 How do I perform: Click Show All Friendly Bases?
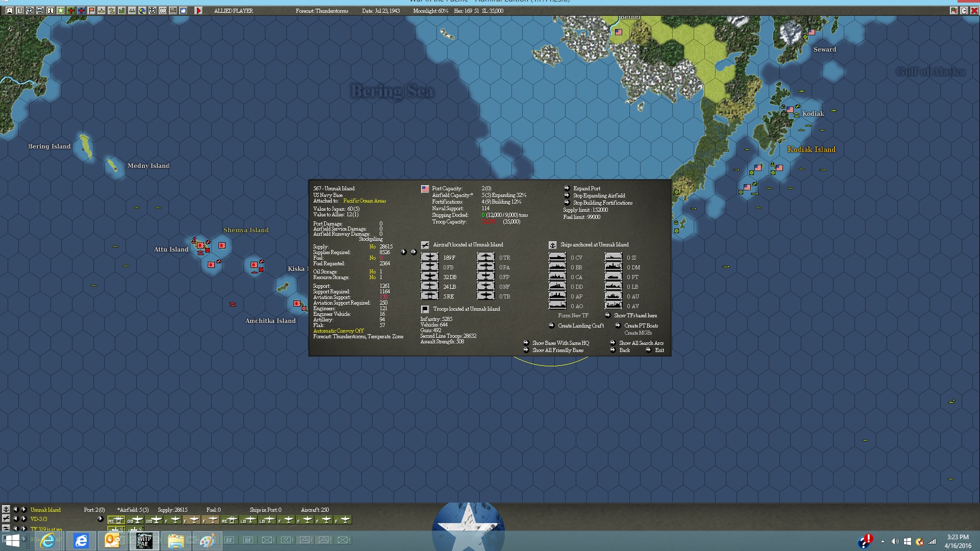pyautogui.click(x=557, y=350)
